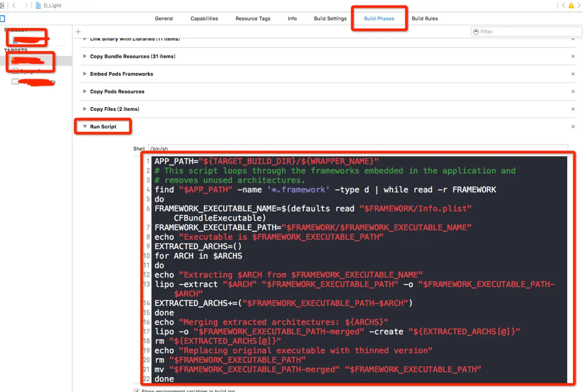The width and height of the screenshot is (583, 392).
Task: Expand Copy Pods Resources section
Action: (85, 92)
